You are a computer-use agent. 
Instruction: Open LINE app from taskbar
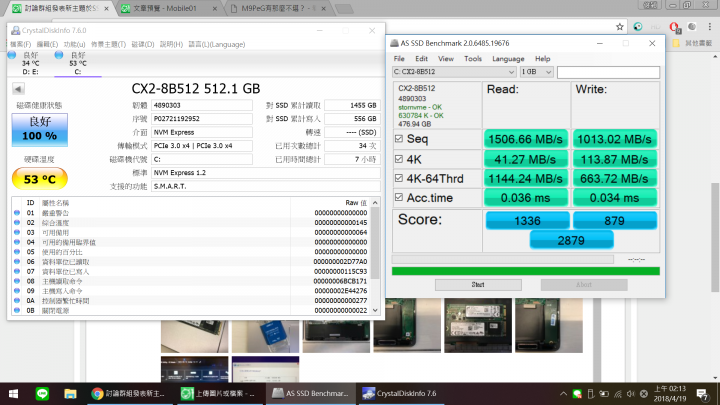tap(42, 394)
